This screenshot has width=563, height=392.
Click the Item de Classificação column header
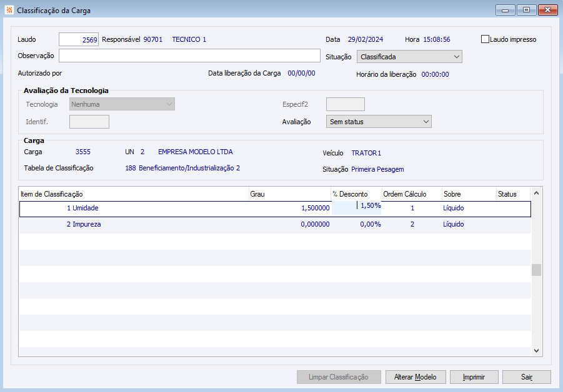click(134, 194)
